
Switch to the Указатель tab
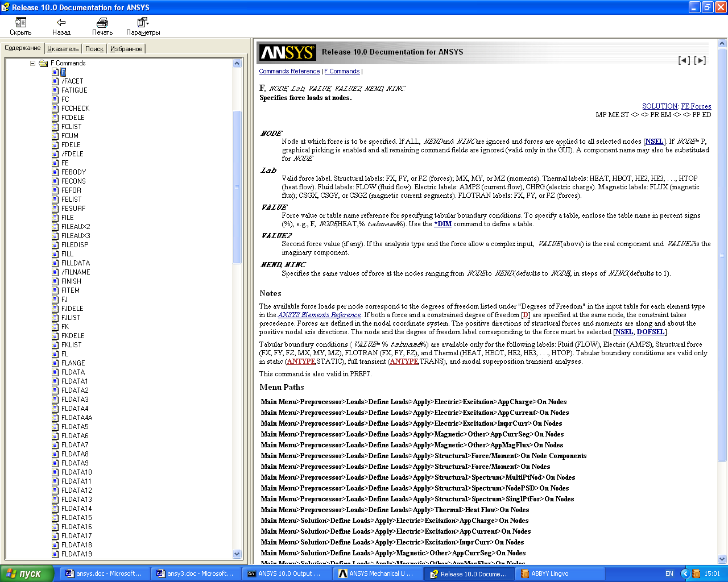63,49
